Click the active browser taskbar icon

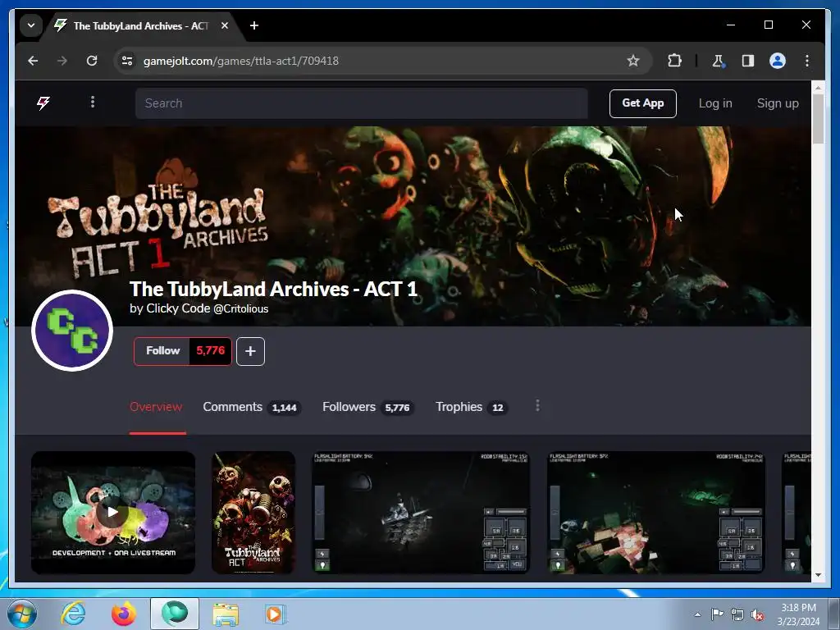tap(175, 614)
